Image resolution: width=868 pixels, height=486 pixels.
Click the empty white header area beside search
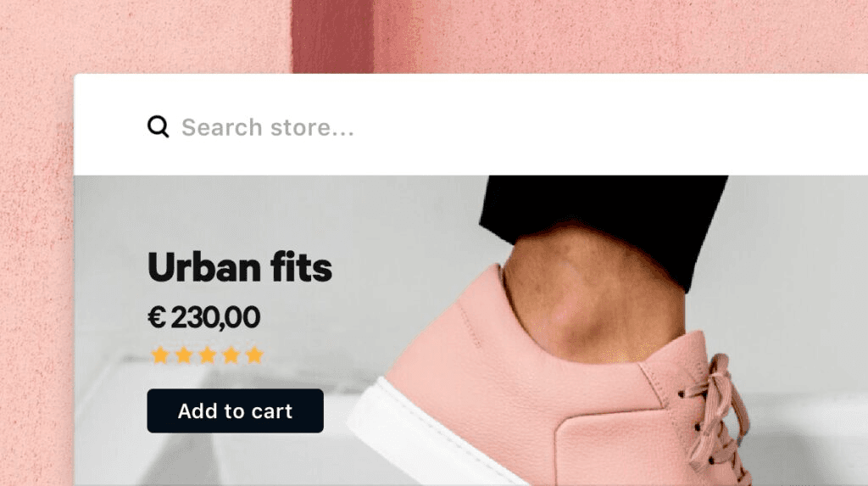coord(609,126)
